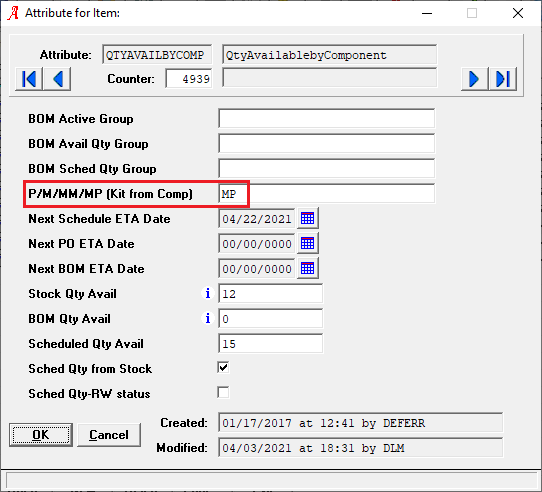Image resolution: width=542 pixels, height=492 pixels.
Task: Uncheck Sched Qty from Stock checkbox
Action: point(223,368)
